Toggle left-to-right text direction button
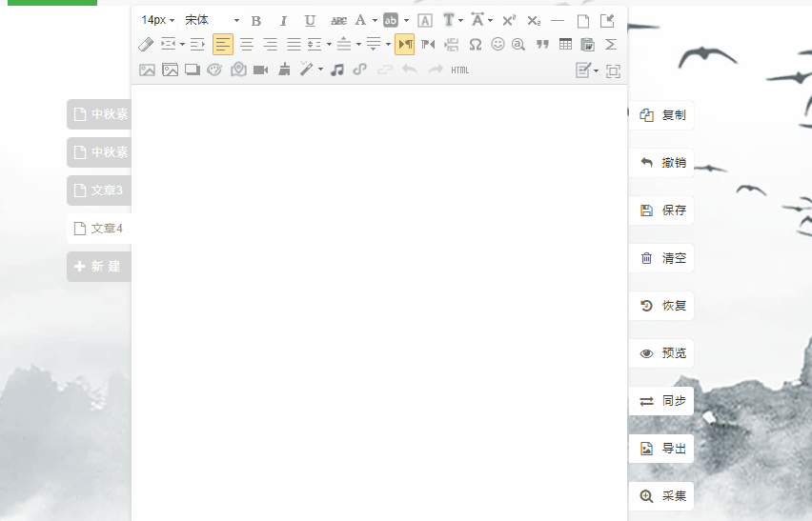This screenshot has width=812, height=521. coord(404,45)
